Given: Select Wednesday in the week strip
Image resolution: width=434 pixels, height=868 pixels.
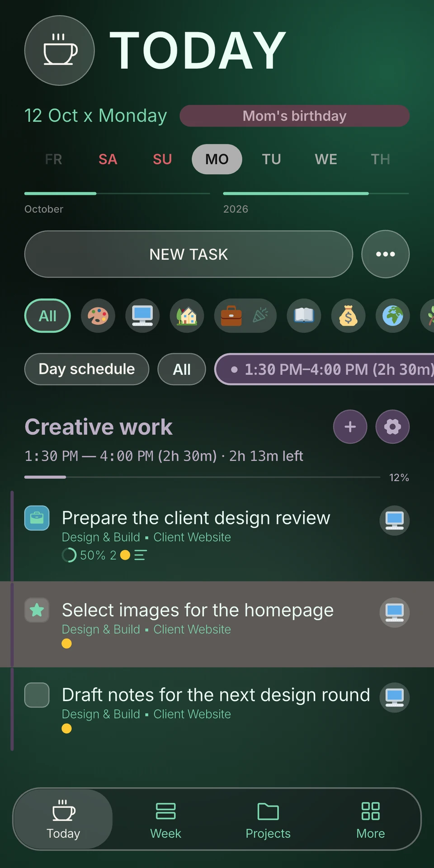Looking at the screenshot, I should pos(326,159).
